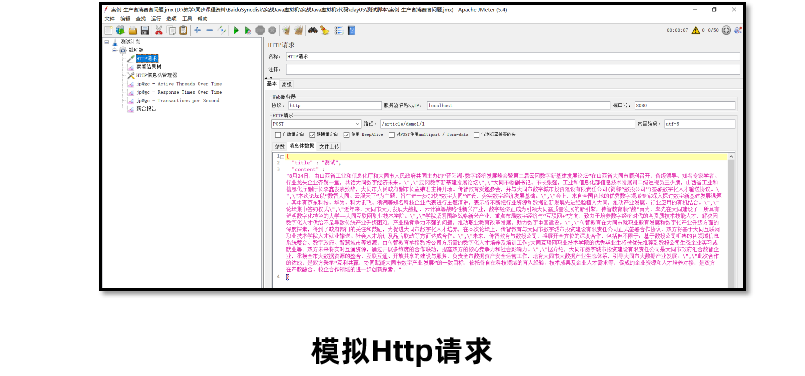
Task: Collapse the Test Plan root node
Action: [x=106, y=42]
